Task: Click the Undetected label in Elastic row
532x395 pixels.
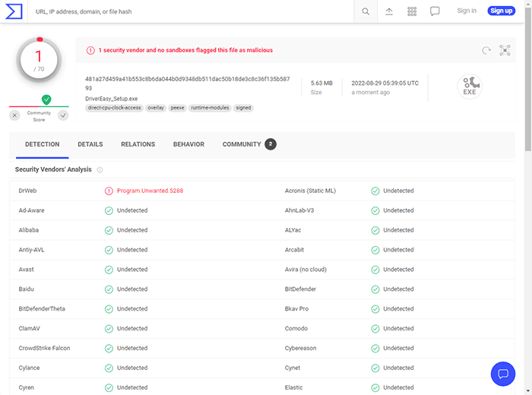Action: pyautogui.click(x=398, y=387)
